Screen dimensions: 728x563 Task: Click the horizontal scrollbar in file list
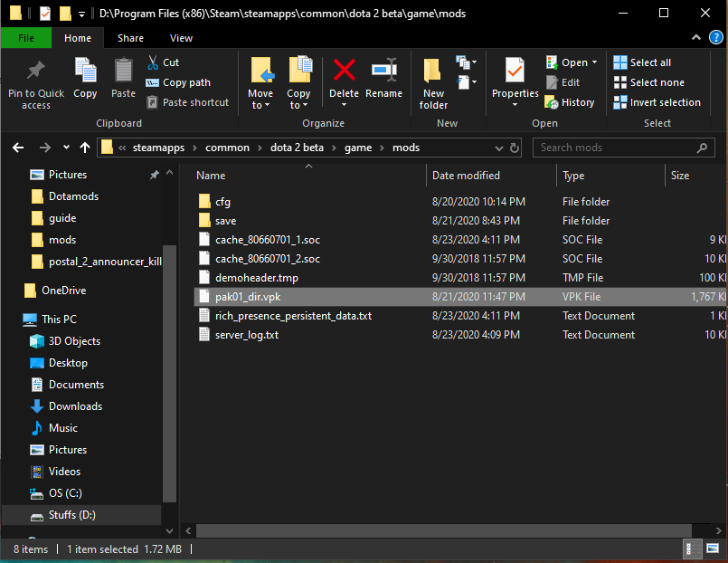click(444, 530)
